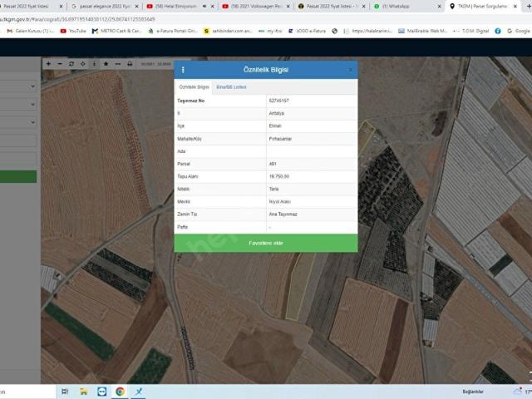Open a new browser tab

tap(529, 6)
